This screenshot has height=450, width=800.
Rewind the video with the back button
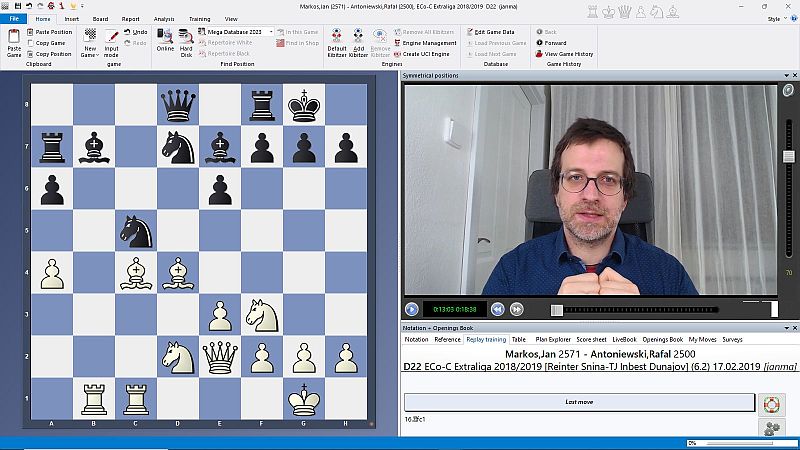coord(499,309)
